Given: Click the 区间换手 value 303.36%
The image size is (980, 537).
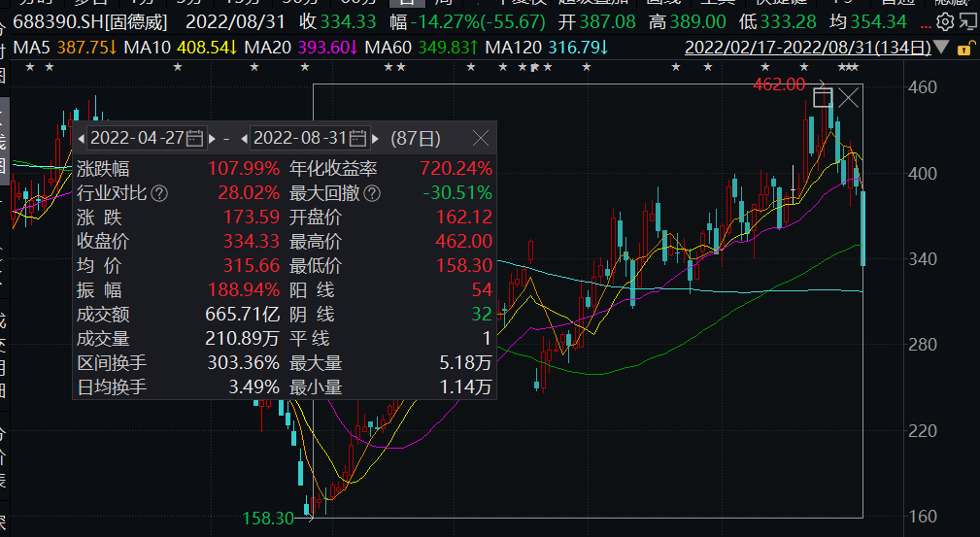Looking at the screenshot, I should pyautogui.click(x=244, y=362).
